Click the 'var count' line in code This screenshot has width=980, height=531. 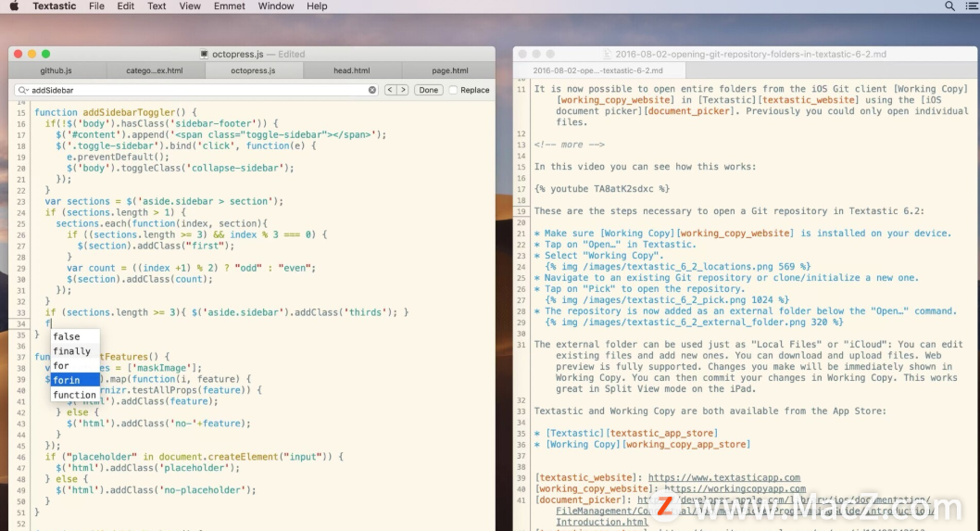point(191,268)
